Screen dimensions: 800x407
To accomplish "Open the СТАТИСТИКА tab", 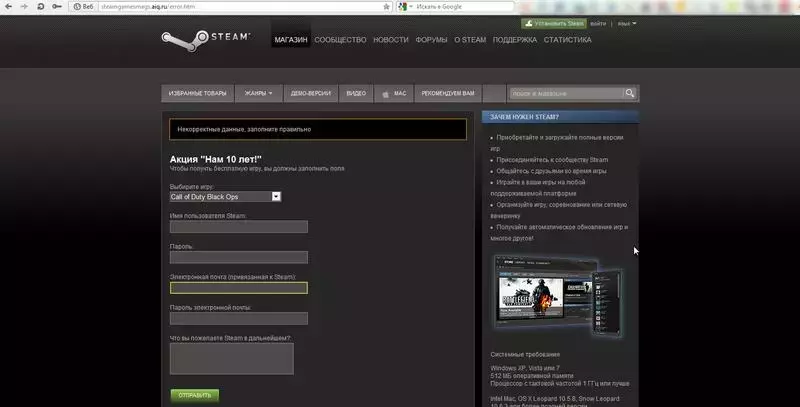I will (567, 40).
